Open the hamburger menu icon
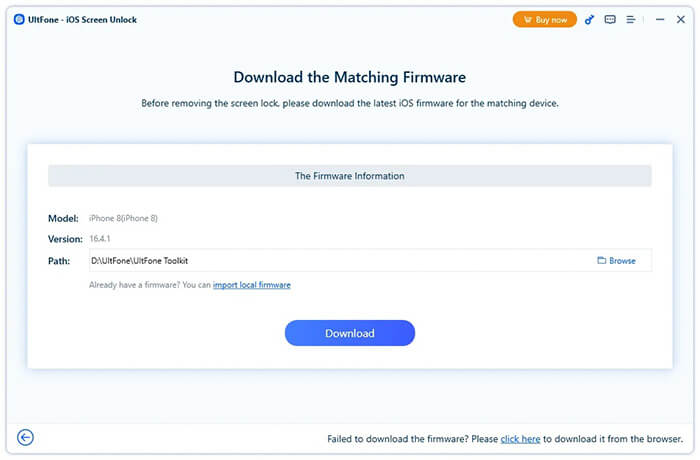This screenshot has width=700, height=460. coord(630,20)
